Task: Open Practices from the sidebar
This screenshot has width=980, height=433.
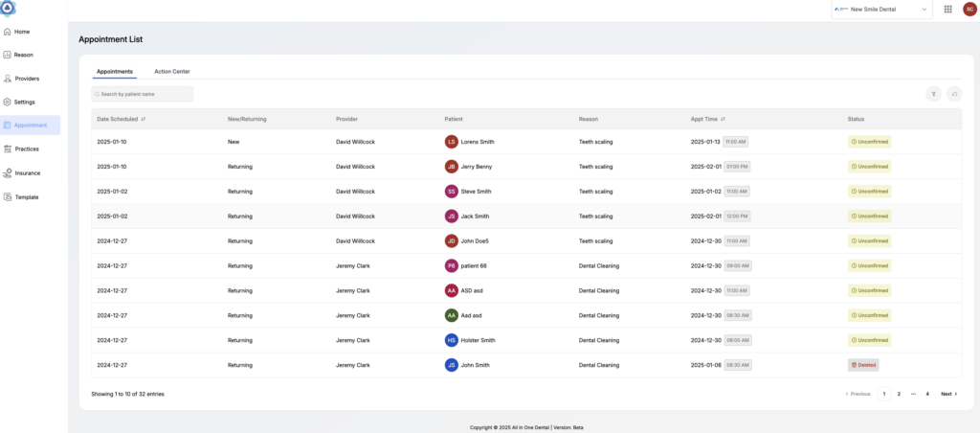Action: [x=27, y=148]
